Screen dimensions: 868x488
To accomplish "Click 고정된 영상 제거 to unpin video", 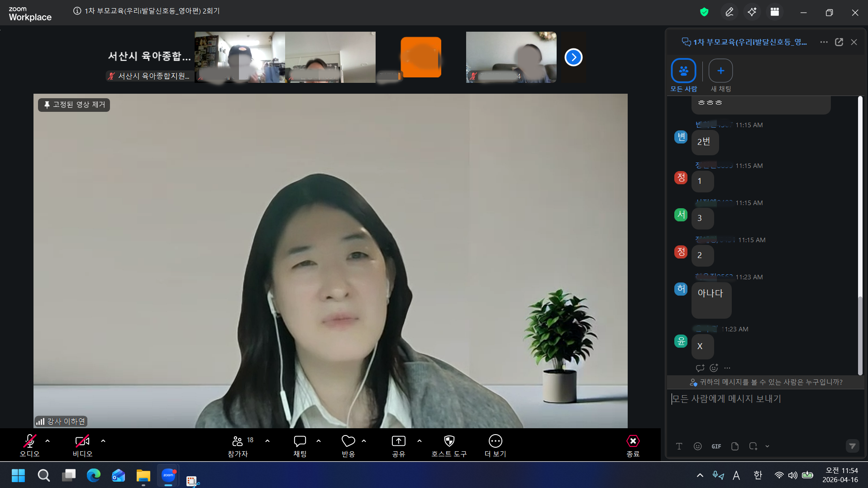I will click(74, 105).
